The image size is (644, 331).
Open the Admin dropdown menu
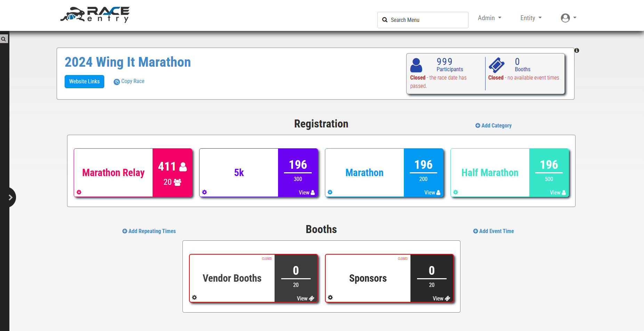(x=489, y=18)
